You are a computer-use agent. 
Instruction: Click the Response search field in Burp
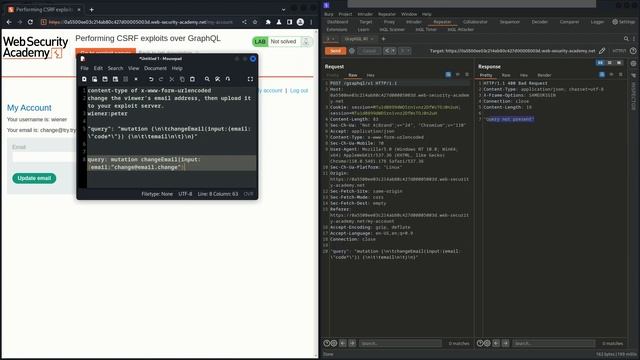pyautogui.click(x=554, y=343)
